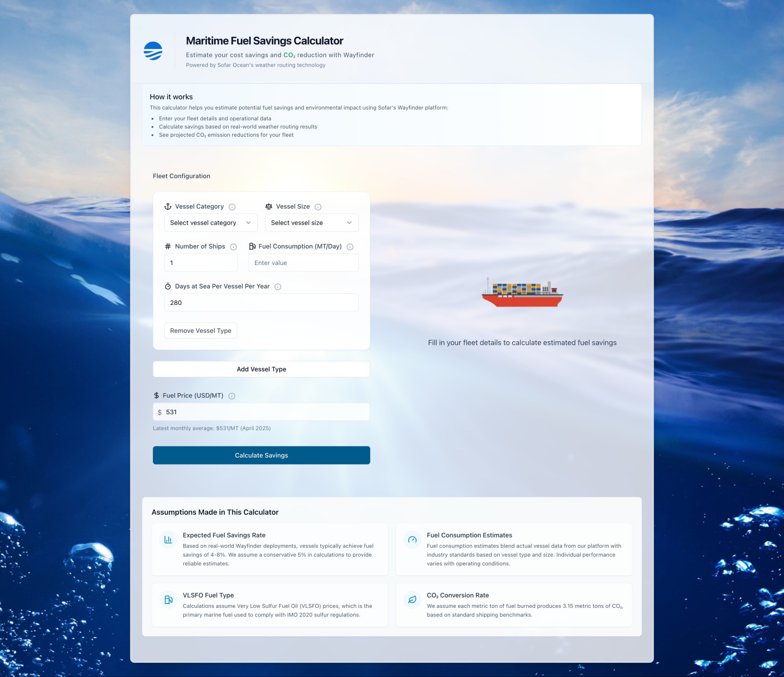Image resolution: width=784 pixels, height=677 pixels.
Task: Click the Expected Fuel Savings Rate card title
Action: (224, 535)
